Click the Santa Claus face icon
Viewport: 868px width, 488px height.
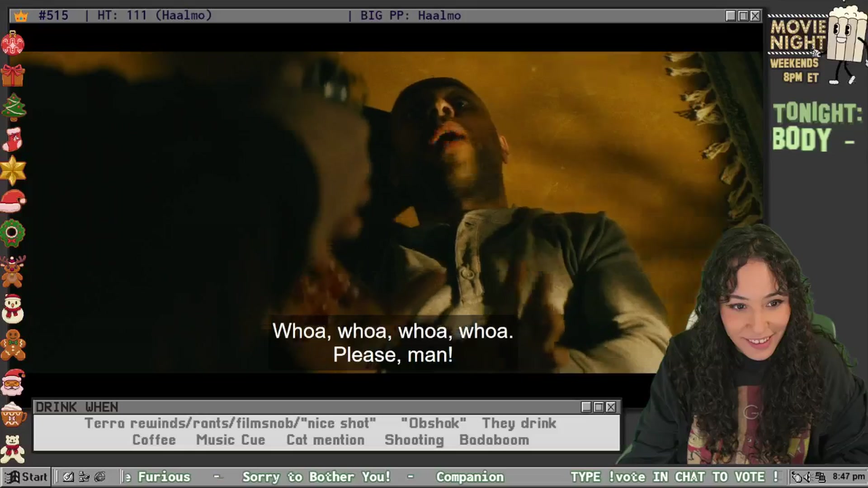[x=13, y=382]
